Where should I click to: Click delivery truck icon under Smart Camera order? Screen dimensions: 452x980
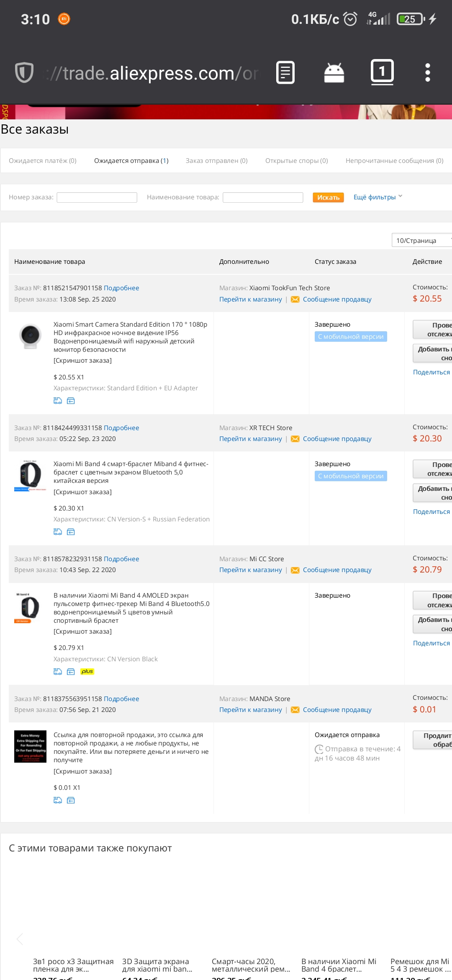[58, 401]
